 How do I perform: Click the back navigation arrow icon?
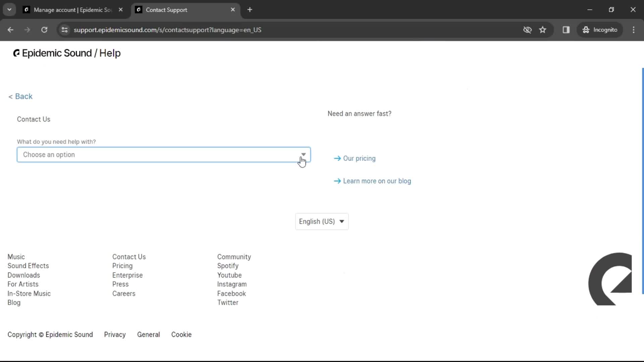[11, 29]
